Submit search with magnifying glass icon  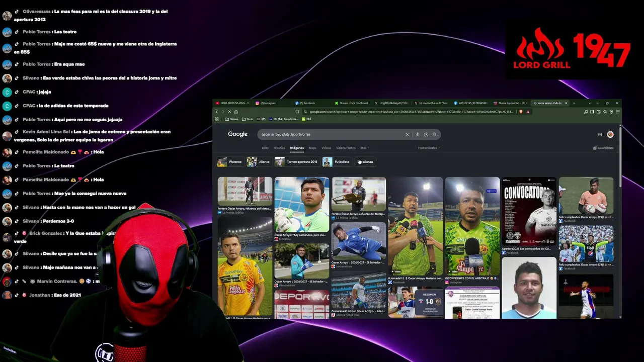point(435,134)
